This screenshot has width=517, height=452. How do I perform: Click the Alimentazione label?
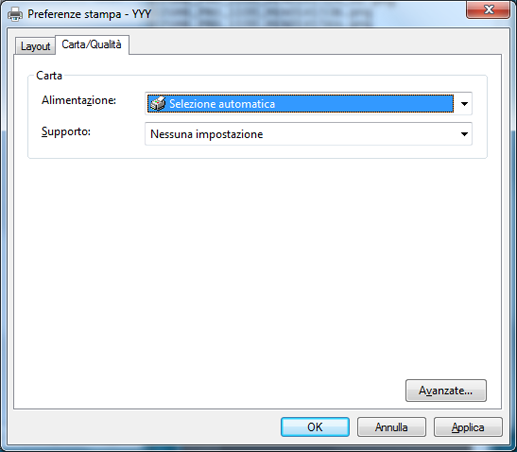click(79, 100)
